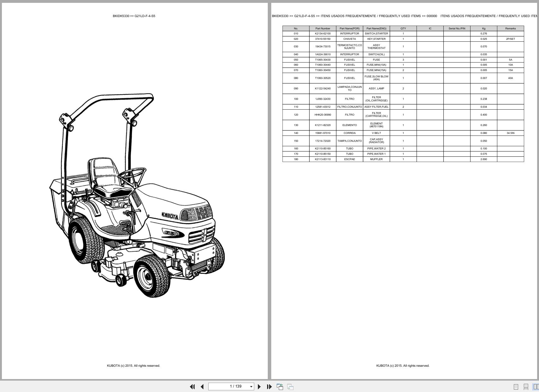
Task: Click the PIPE,WATER 1 cell
Action: point(376,154)
